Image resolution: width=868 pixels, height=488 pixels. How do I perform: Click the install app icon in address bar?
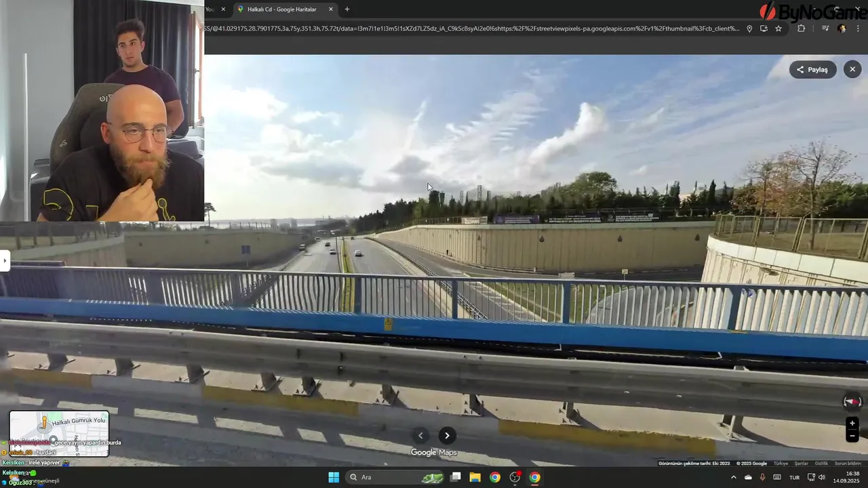point(764,28)
